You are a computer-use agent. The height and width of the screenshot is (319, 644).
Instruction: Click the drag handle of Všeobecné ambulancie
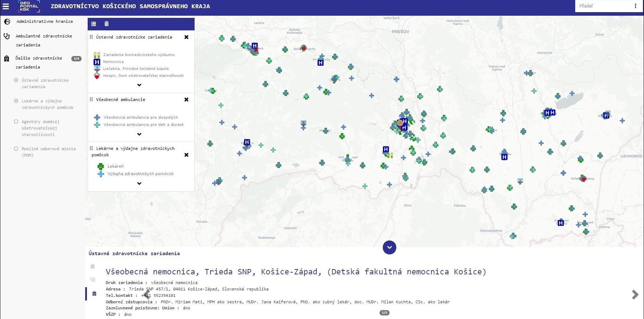[x=91, y=99]
